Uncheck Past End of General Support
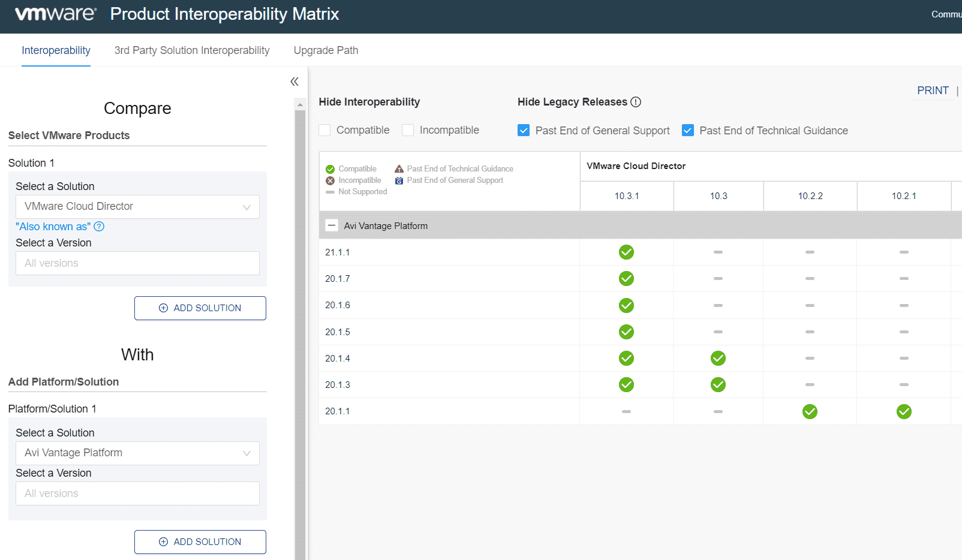962x560 pixels. click(524, 130)
